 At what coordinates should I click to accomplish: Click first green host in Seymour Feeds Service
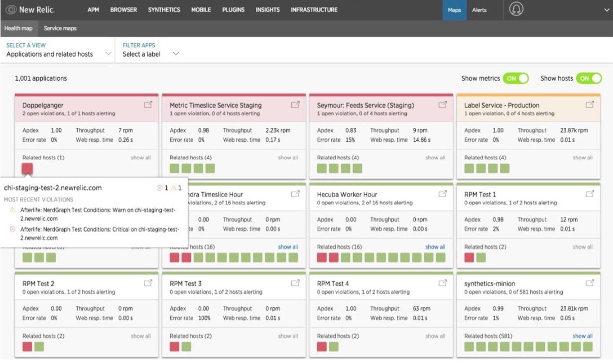coord(322,168)
